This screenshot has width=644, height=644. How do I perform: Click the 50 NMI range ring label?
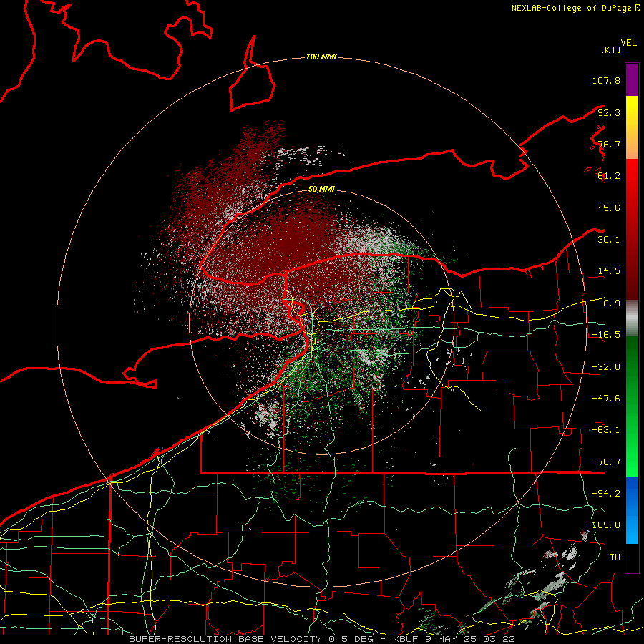(321, 189)
